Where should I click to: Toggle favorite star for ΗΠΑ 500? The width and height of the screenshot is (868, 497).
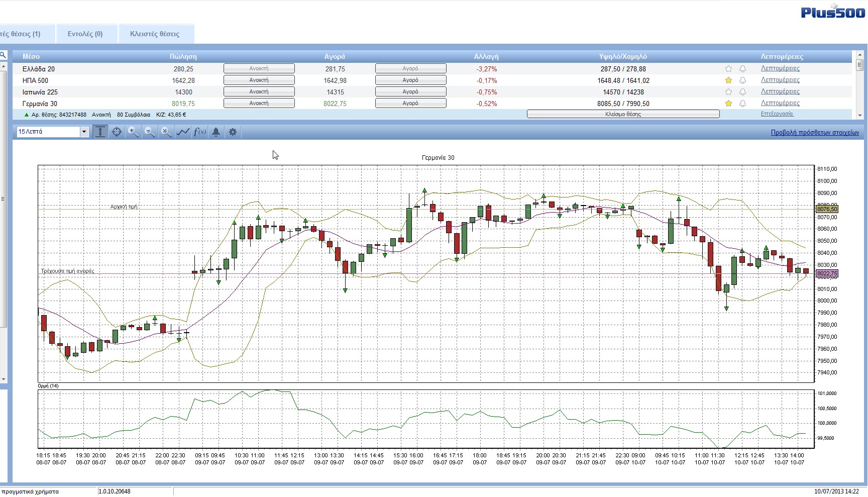[x=728, y=80]
